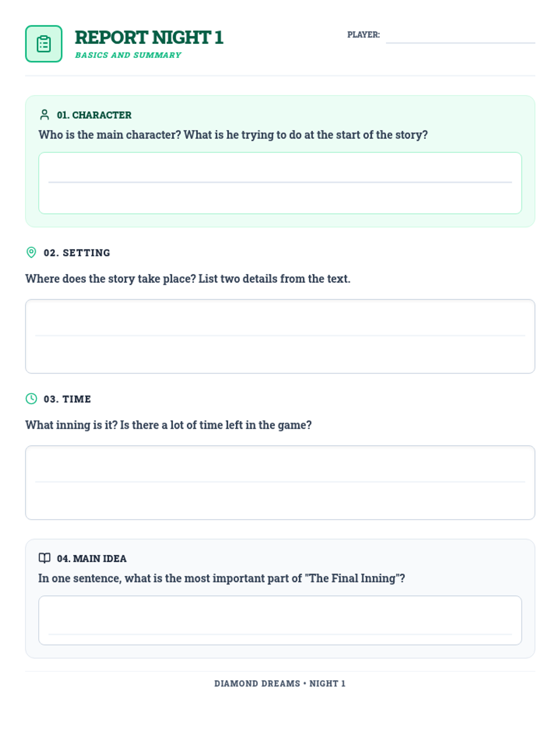Click the Setting answer box
Screen dimensions: 560x747
tap(280, 336)
